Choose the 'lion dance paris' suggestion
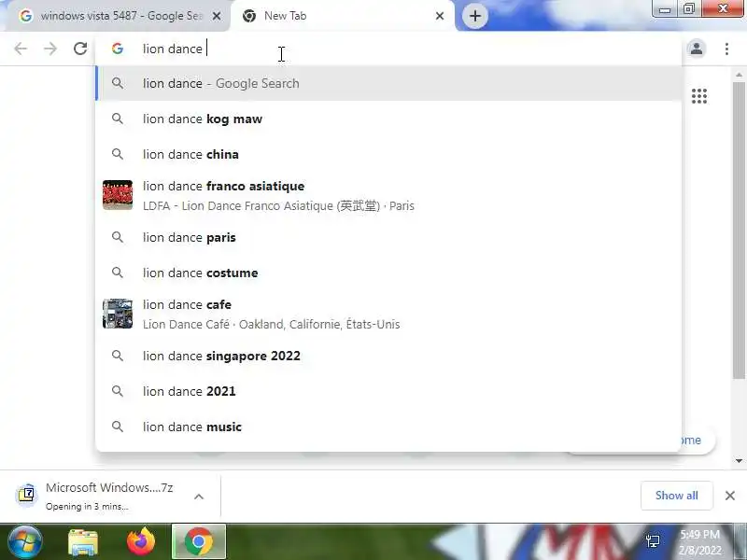Viewport: 747px width, 560px height. pyautogui.click(x=388, y=237)
